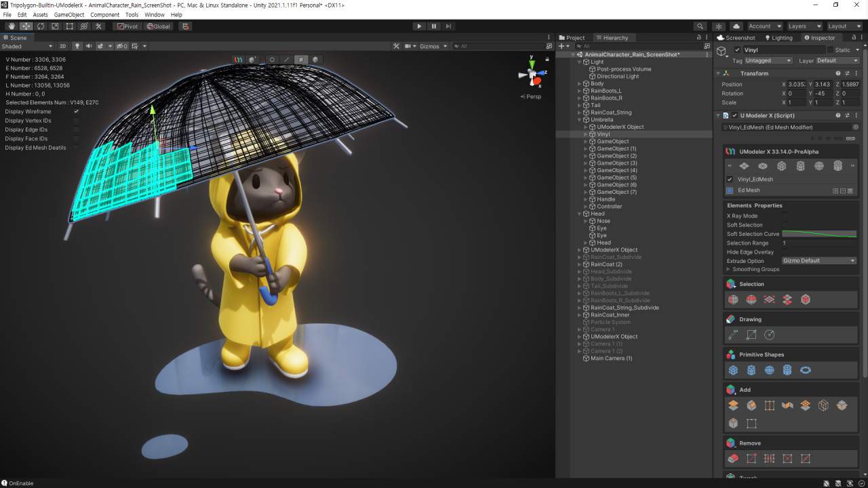Collapse the Umbrella hierarchy node
Screen dimensions: 868x488
pos(580,120)
